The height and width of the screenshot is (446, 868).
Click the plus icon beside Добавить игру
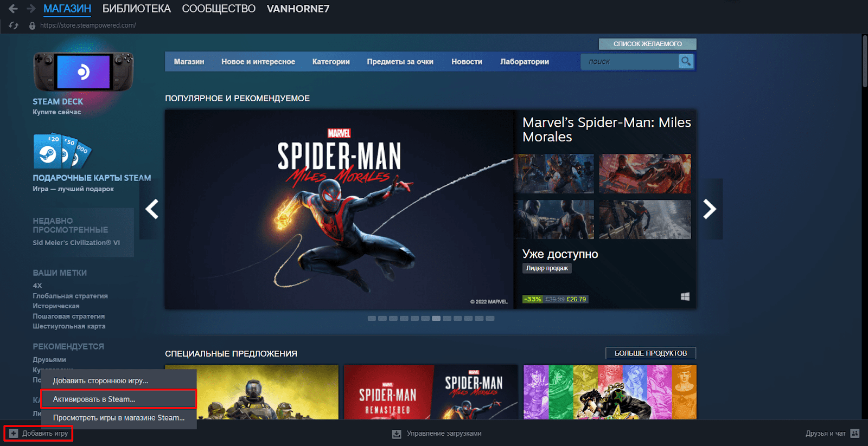point(14,434)
